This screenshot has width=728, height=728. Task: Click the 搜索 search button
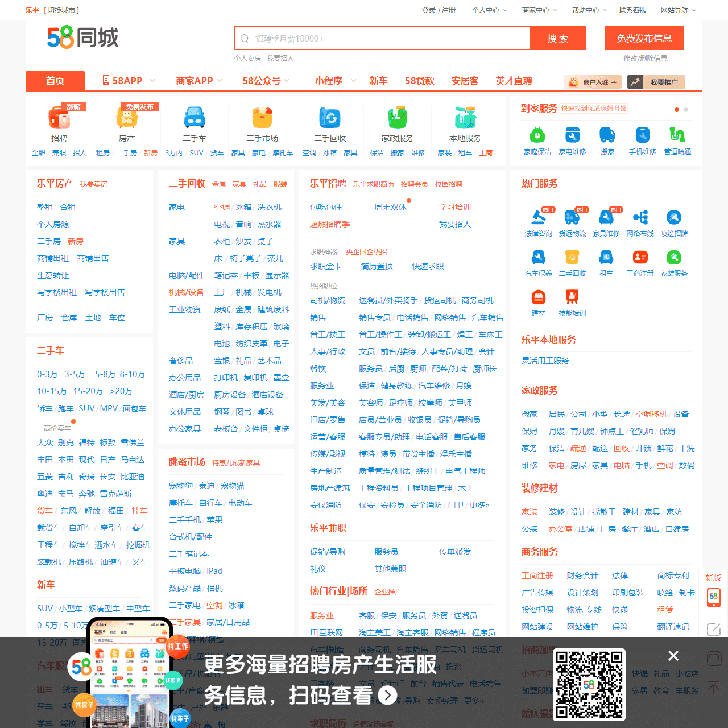[559, 38]
